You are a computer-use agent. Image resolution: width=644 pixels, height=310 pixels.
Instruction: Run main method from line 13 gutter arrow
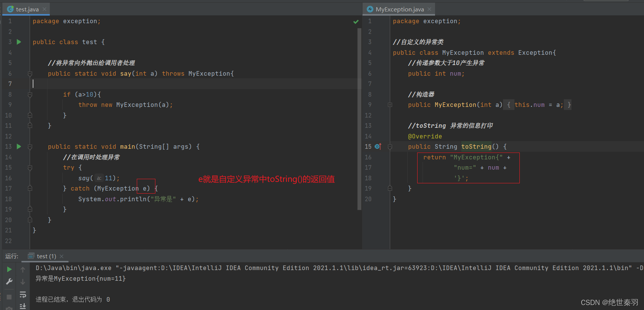click(19, 146)
